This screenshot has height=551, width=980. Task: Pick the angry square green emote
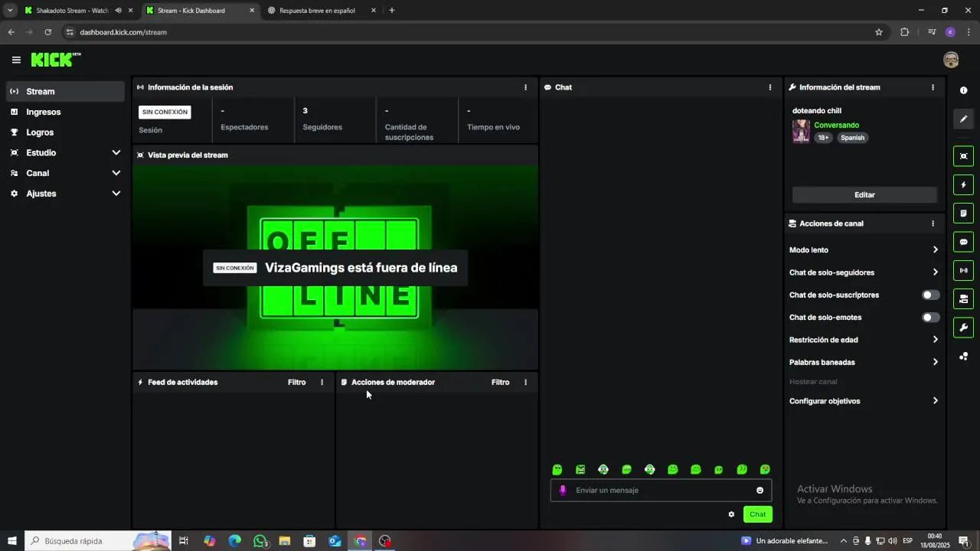(x=580, y=469)
